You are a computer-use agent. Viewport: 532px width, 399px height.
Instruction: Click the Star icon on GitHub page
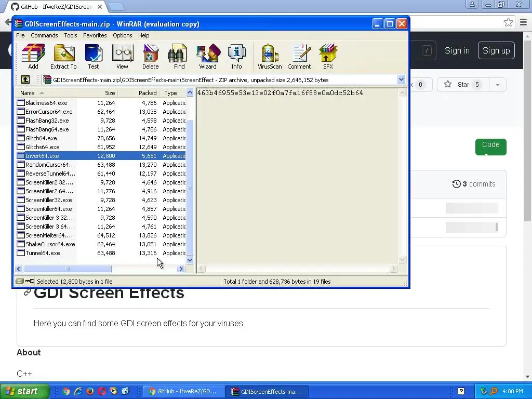point(448,84)
